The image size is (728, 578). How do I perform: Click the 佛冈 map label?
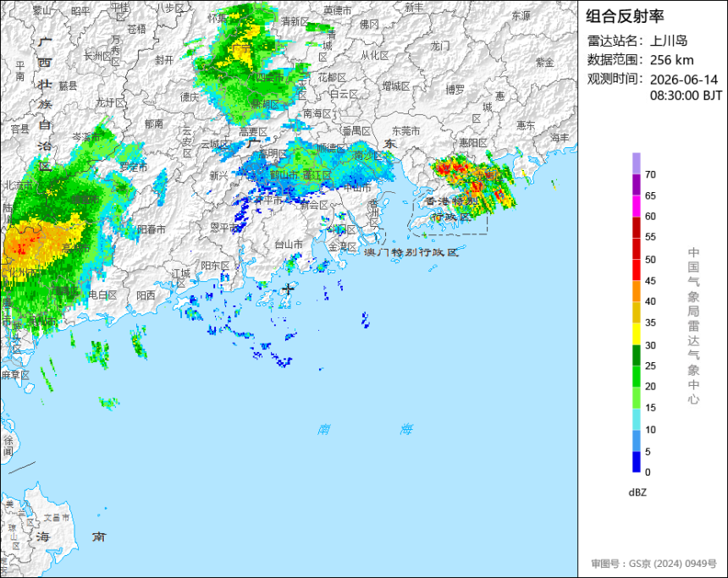point(369,25)
